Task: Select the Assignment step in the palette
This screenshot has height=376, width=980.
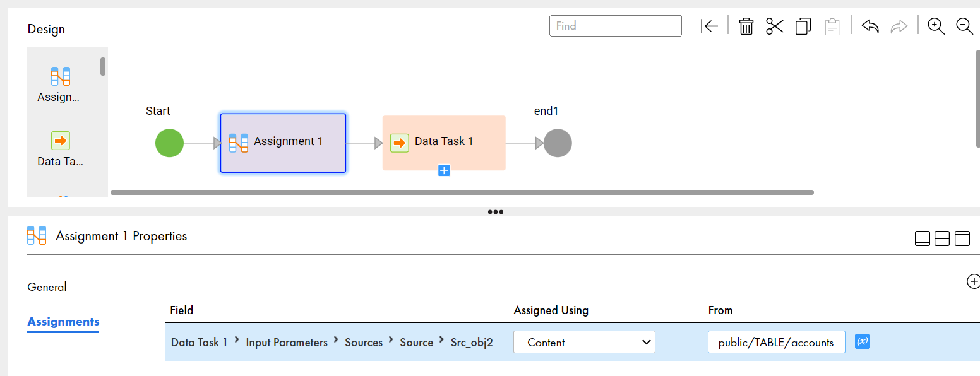Action: click(x=61, y=85)
